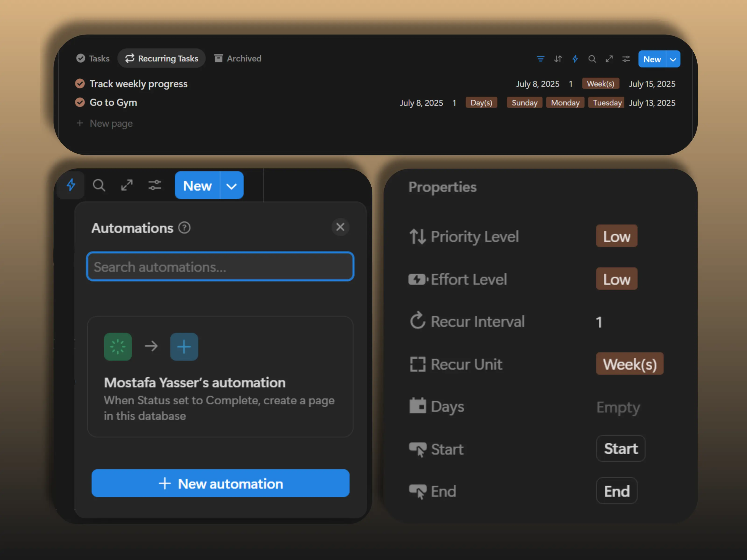Viewport: 747px width, 560px height.
Task: Switch to the Archived tab
Action: 237,58
